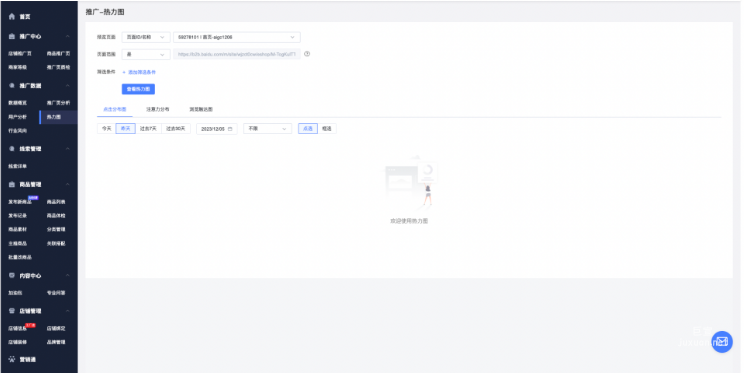Select the 今天 time range
This screenshot has height=374, width=746.
107,128
